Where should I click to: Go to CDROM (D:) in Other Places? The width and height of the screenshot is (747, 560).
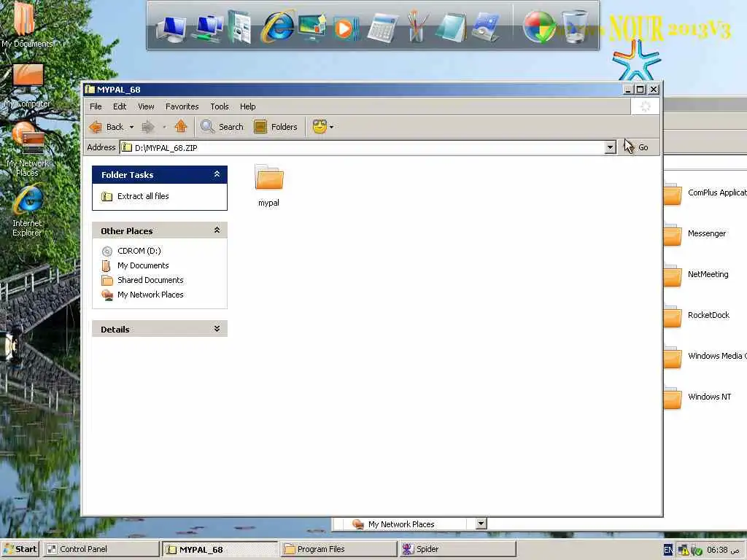point(139,251)
